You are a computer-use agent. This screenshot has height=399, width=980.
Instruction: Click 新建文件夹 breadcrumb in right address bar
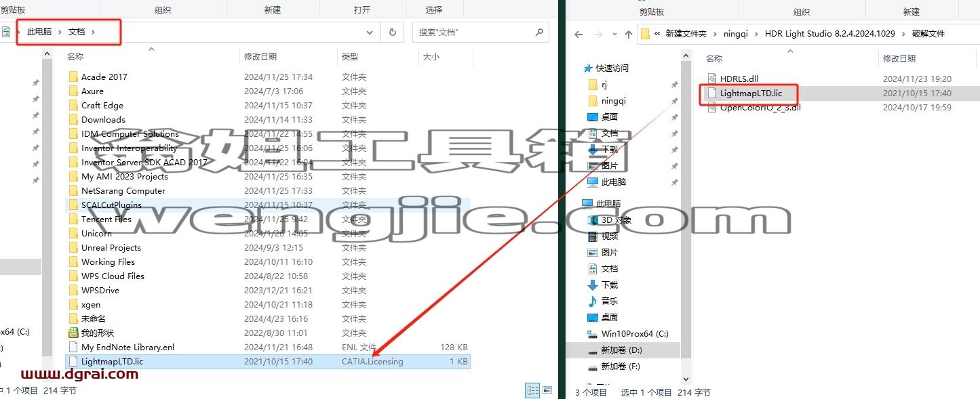coord(686,34)
